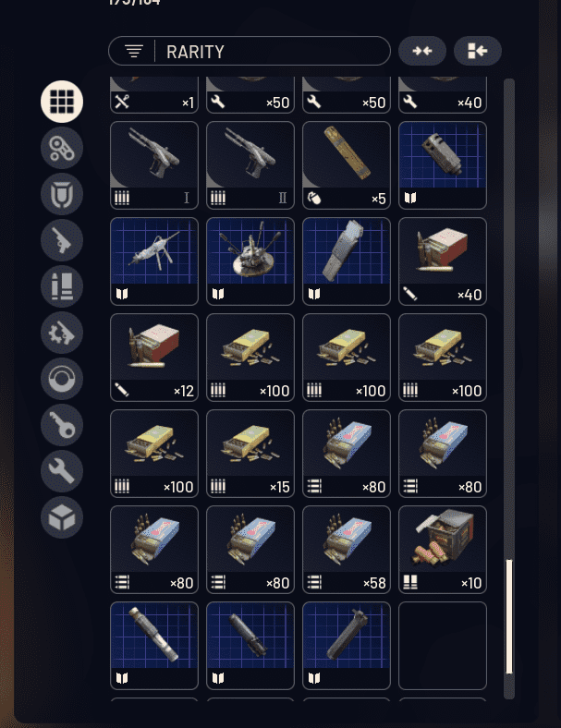The image size is (561, 728).
Task: Filter inventory by ammunition category icon
Action: 62,286
